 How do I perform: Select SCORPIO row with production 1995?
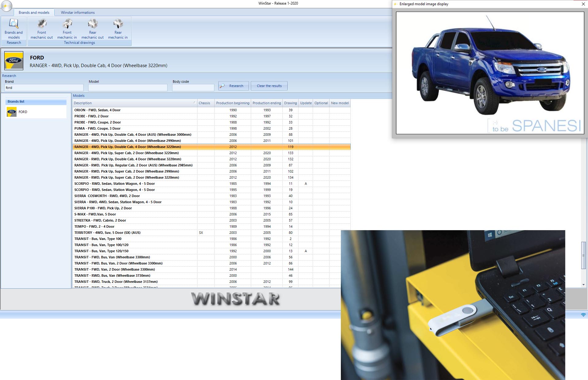(211, 190)
